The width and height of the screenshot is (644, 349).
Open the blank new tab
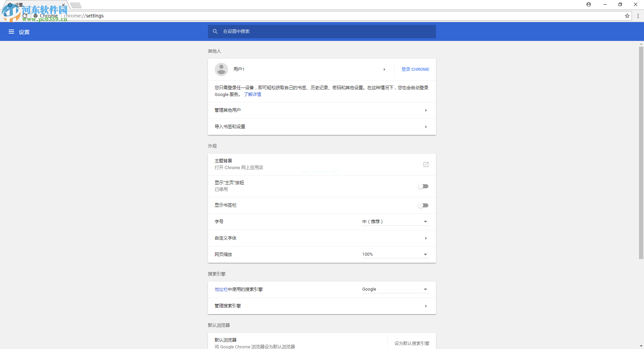[x=76, y=5]
